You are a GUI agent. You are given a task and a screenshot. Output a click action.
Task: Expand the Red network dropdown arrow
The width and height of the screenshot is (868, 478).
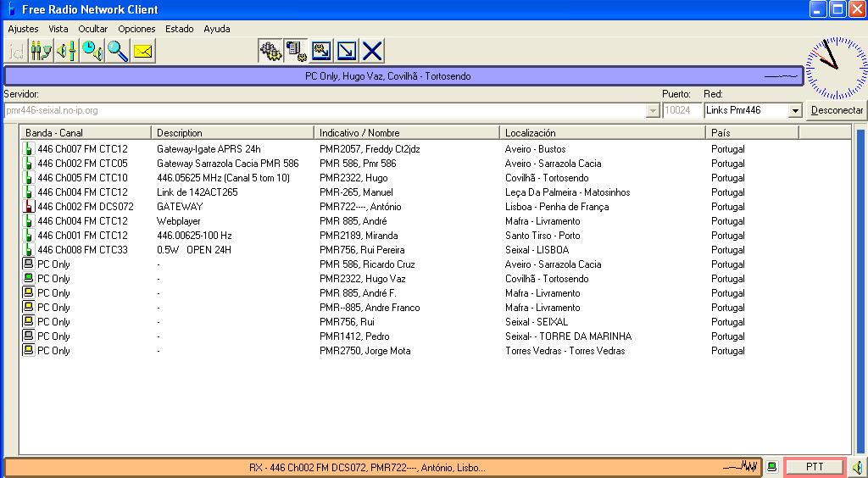(x=795, y=111)
